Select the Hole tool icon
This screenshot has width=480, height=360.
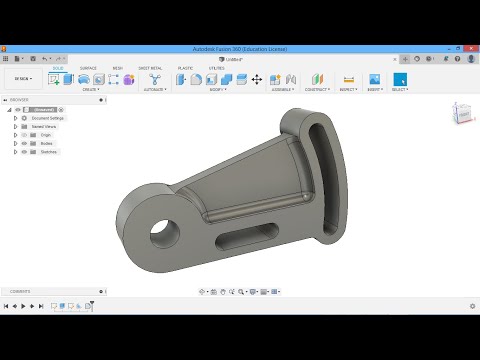point(99,79)
